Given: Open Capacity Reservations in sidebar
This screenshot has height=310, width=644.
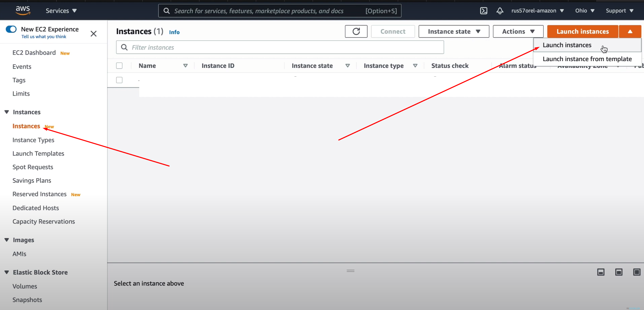Looking at the screenshot, I should pyautogui.click(x=44, y=222).
